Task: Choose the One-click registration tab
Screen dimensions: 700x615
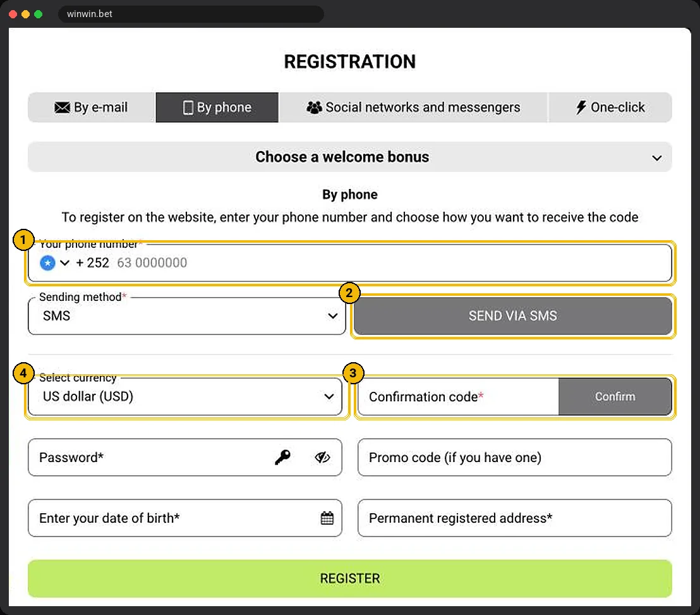Action: [x=610, y=107]
